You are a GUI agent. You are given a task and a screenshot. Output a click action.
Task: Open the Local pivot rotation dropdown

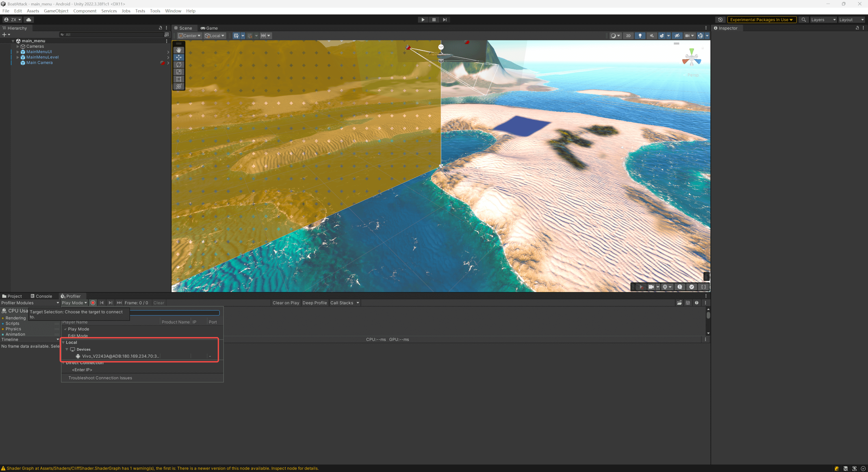tap(215, 36)
